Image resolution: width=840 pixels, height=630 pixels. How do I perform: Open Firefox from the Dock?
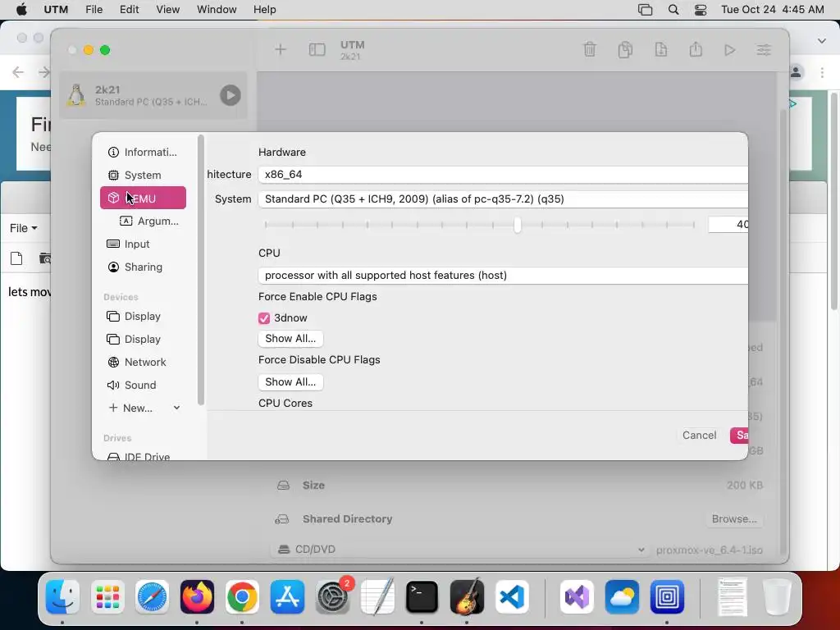[x=197, y=596]
